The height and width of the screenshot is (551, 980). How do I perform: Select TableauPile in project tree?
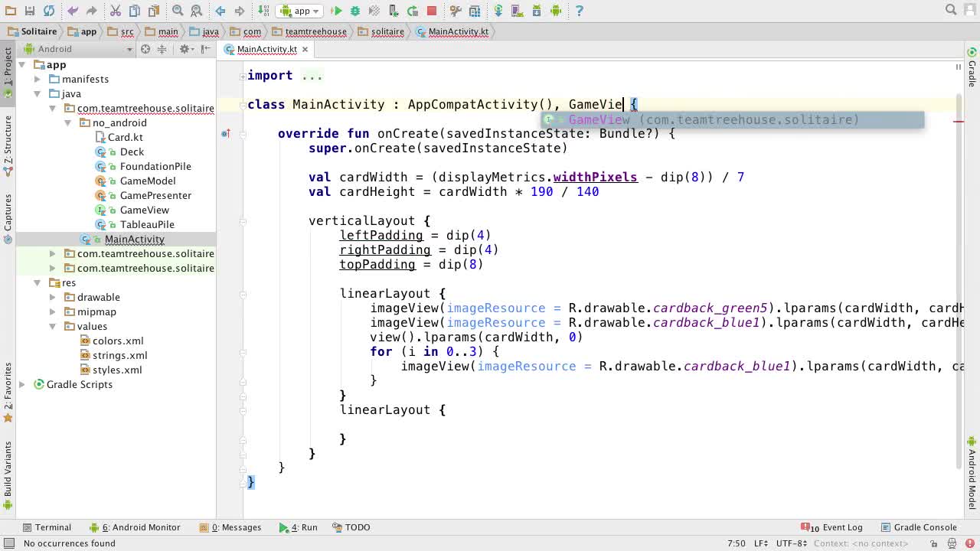(x=135, y=224)
